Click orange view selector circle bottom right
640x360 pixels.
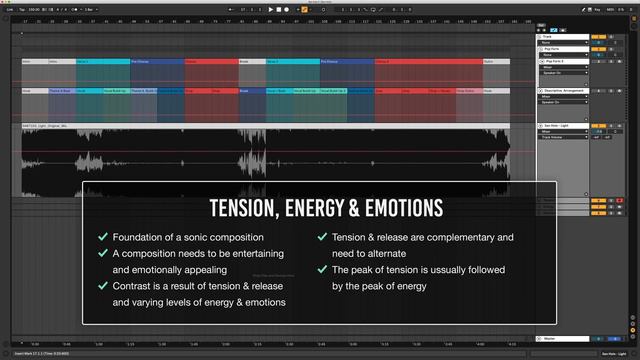tap(633, 330)
